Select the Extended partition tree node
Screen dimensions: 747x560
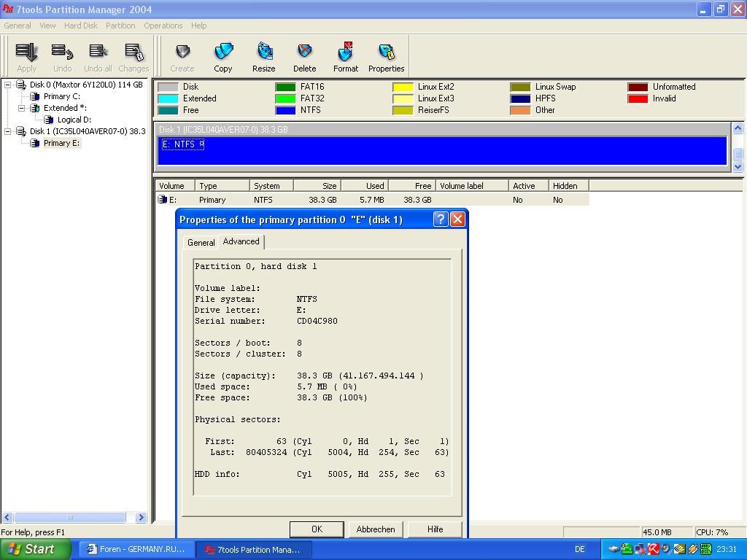pos(65,108)
